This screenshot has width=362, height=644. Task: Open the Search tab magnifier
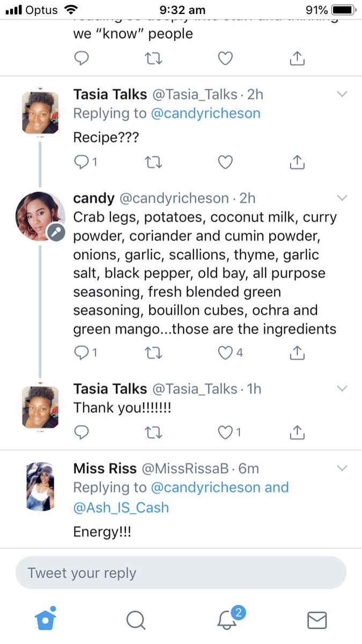click(136, 620)
